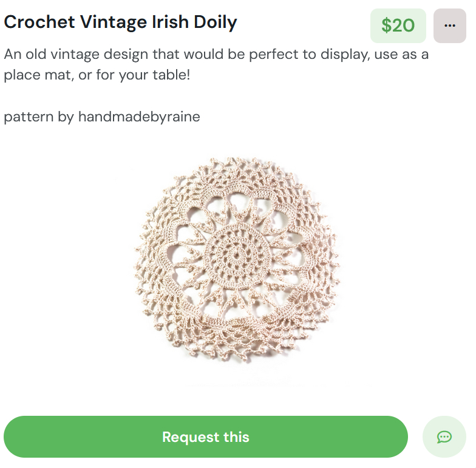Image resolution: width=476 pixels, height=468 pixels.
Task: Click the round comment button by Request
Action: click(x=444, y=436)
